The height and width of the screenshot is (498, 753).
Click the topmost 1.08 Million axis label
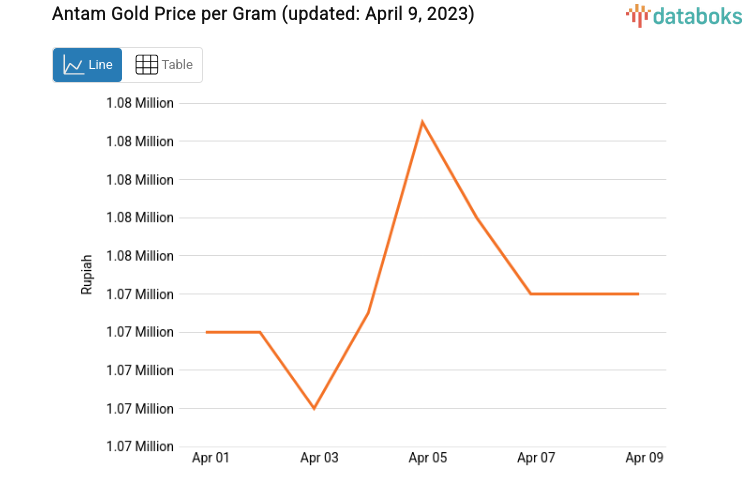(140, 103)
